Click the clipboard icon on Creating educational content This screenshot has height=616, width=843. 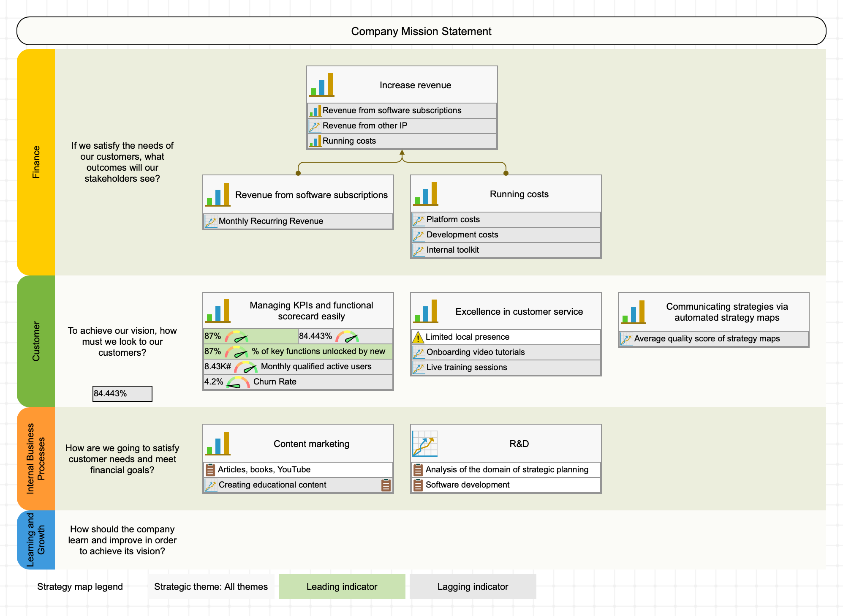(385, 485)
